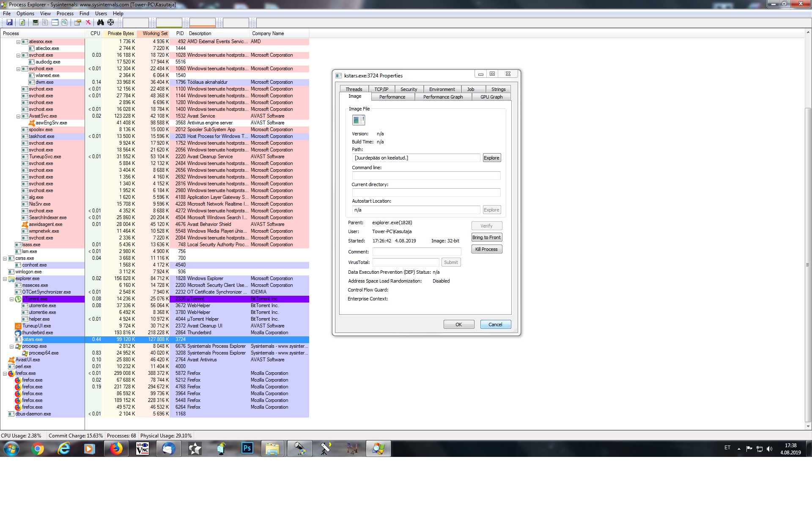Screen dimensions: 812x506
Task: Open the file explorer taskbar icon
Action: point(273,448)
